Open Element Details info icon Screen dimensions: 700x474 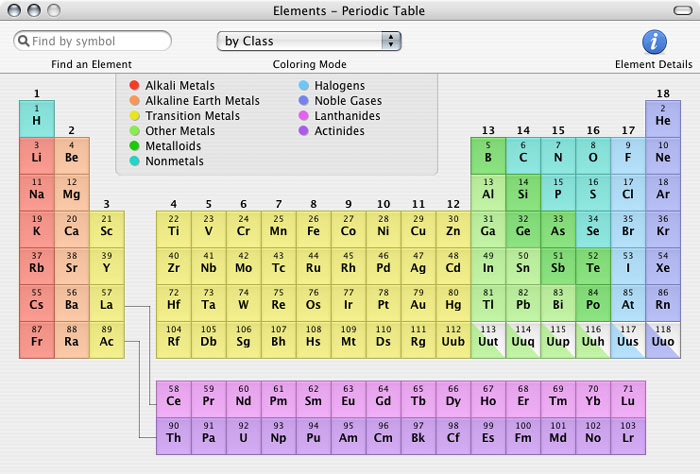(654, 42)
